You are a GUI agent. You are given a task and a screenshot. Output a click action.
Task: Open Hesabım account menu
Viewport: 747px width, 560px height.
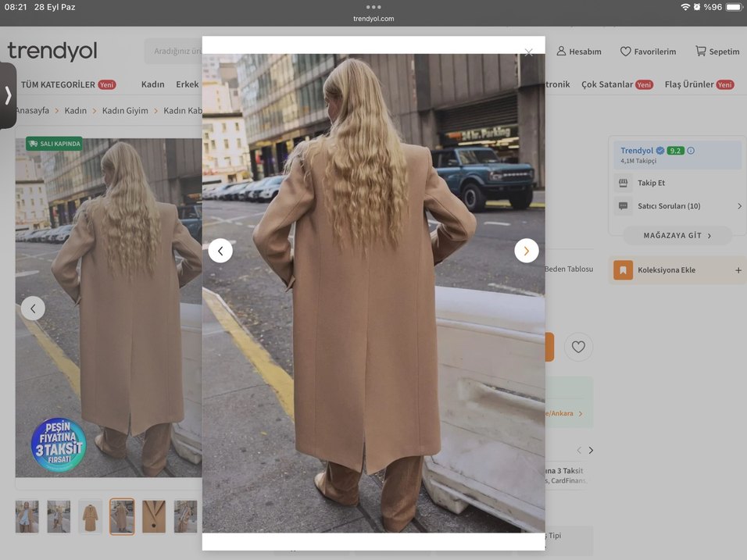578,52
